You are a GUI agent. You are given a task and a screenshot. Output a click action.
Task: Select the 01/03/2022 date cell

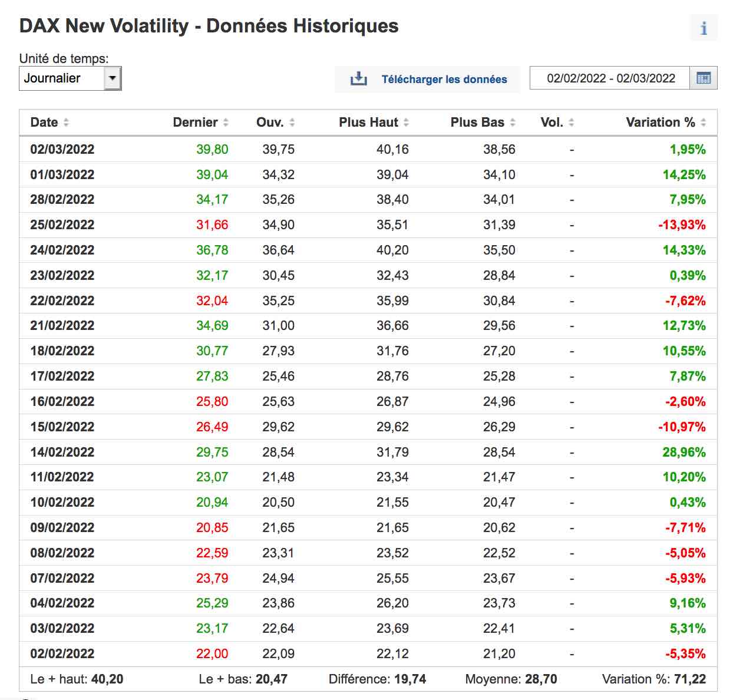(x=62, y=175)
